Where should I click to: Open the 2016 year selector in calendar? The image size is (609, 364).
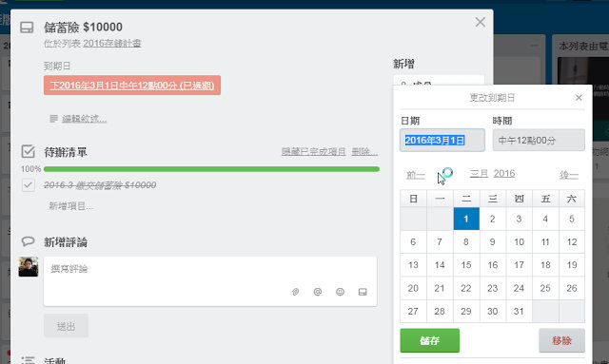pos(504,174)
